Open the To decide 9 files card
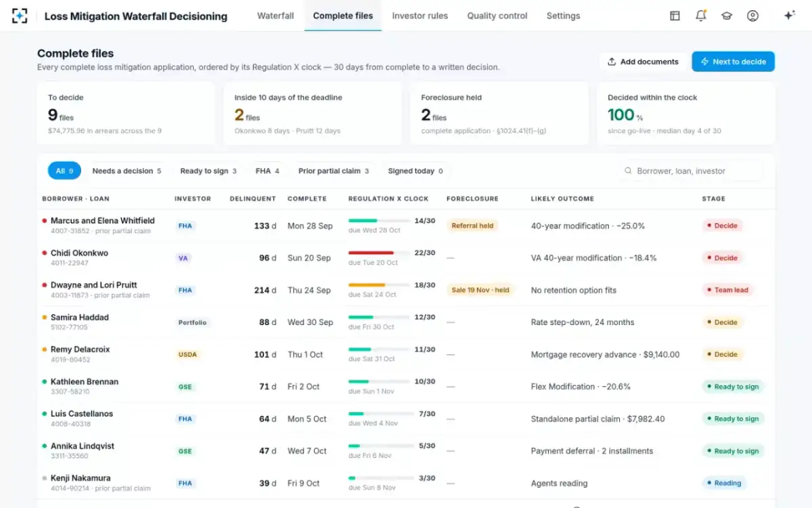This screenshot has width=812, height=508. tap(125, 113)
